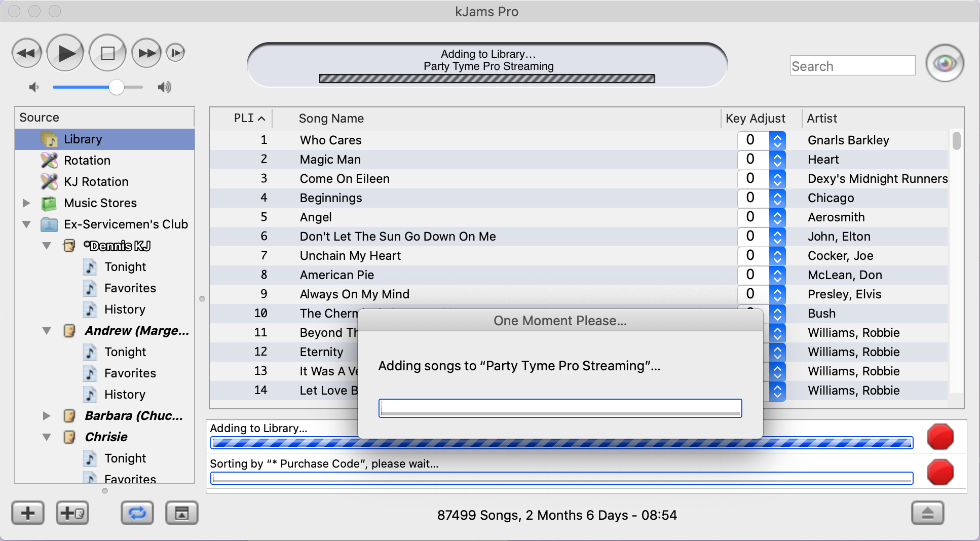Collapse the Ex-Servicemen's Club folder
Viewport: 980px width, 541px height.
tap(26, 224)
